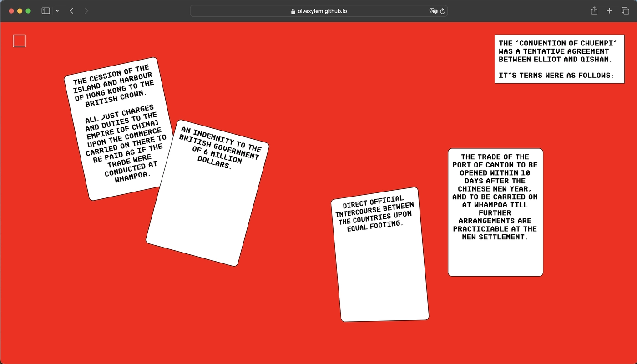Maximize the window with the green button

(x=28, y=11)
